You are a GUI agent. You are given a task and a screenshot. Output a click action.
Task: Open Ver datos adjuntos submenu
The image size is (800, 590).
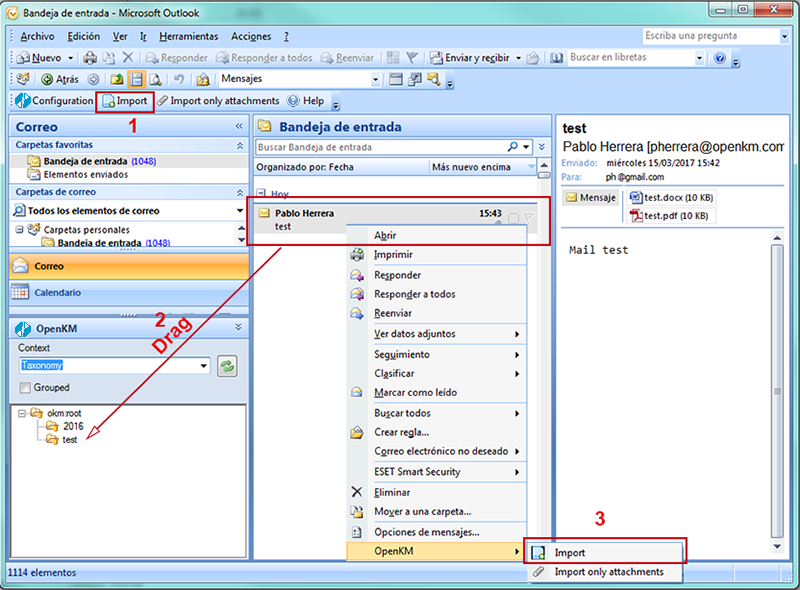tap(437, 334)
